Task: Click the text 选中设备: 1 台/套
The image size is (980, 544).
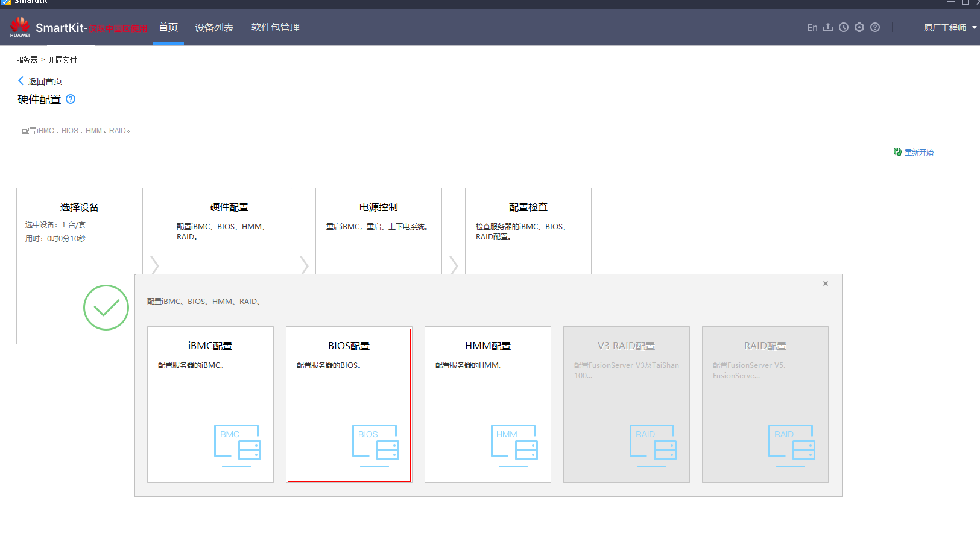Action: pos(55,224)
